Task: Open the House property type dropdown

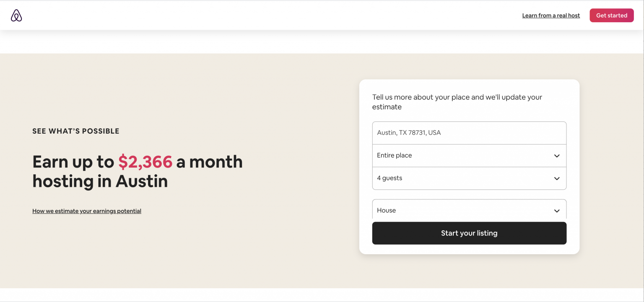Action: (x=461, y=210)
